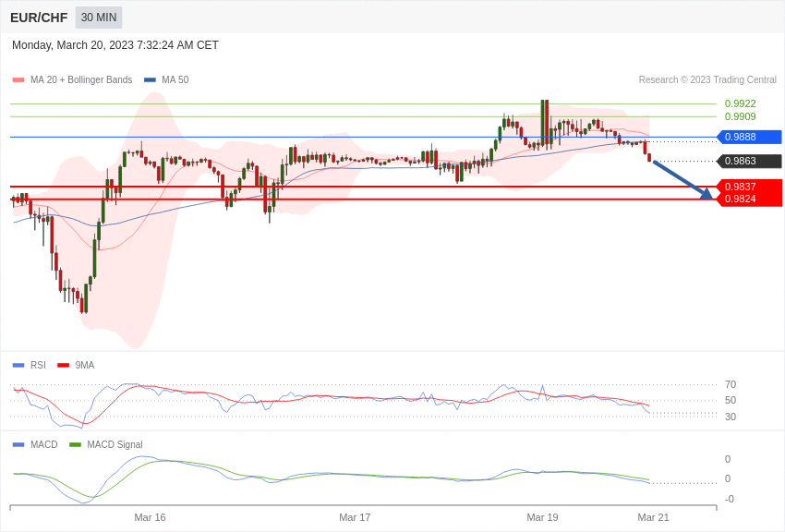Click the red 0.9824 support tag
Image resolution: width=785 pixels, height=532 pixels.
(749, 199)
